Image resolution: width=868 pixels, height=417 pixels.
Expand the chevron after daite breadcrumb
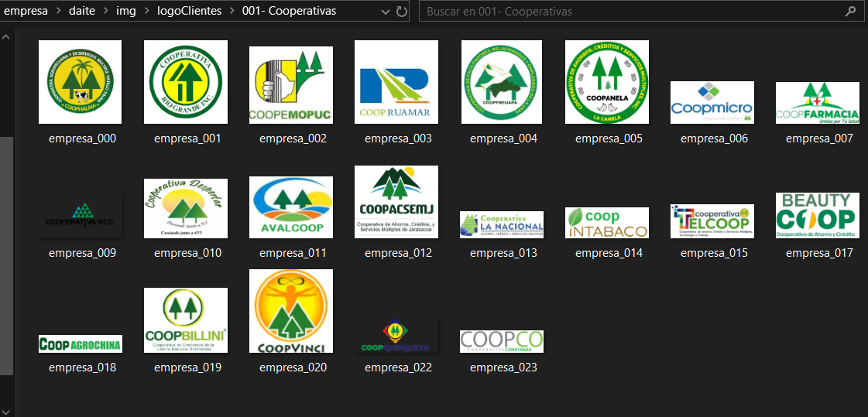(105, 11)
